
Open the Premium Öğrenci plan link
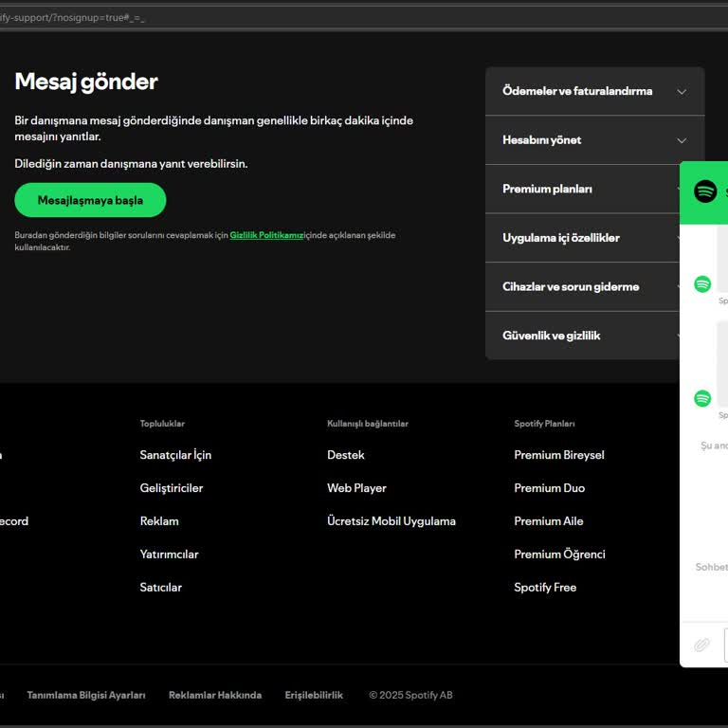click(560, 554)
